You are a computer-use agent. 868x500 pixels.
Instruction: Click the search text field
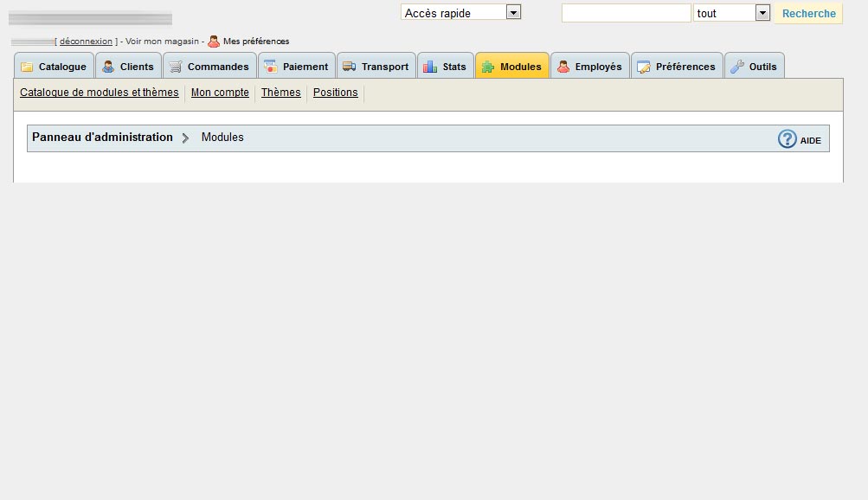point(626,13)
